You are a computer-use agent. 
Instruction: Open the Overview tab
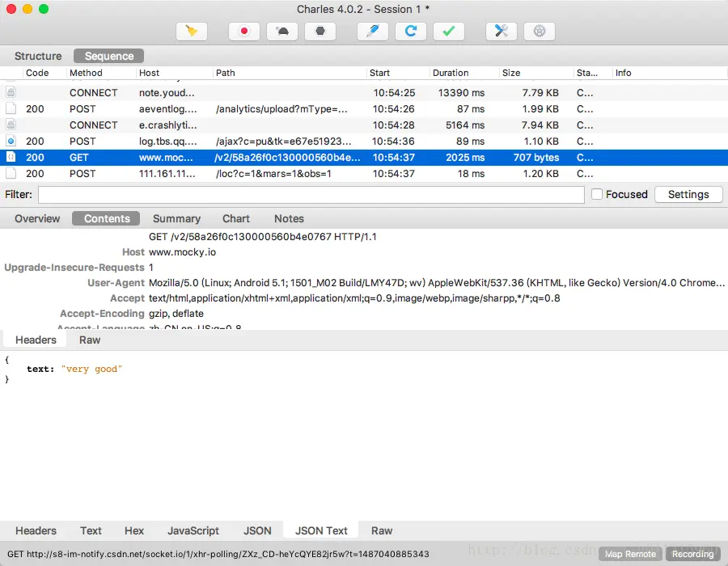[37, 218]
